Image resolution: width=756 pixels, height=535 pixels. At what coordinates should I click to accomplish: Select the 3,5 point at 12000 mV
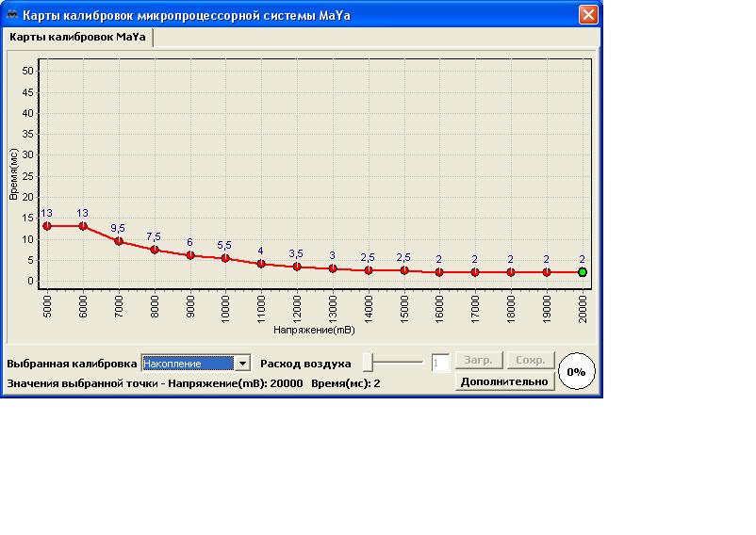tap(297, 267)
